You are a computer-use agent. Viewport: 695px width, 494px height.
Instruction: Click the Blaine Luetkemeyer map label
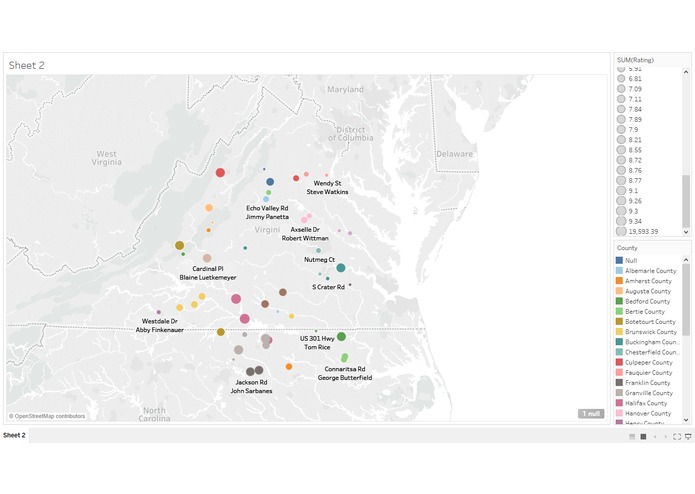(x=207, y=277)
